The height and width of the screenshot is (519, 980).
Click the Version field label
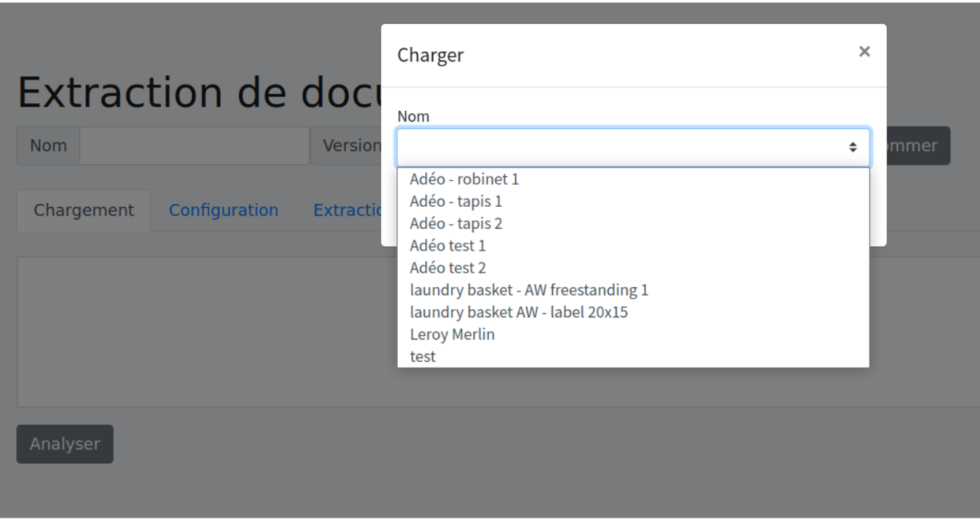[x=347, y=146]
